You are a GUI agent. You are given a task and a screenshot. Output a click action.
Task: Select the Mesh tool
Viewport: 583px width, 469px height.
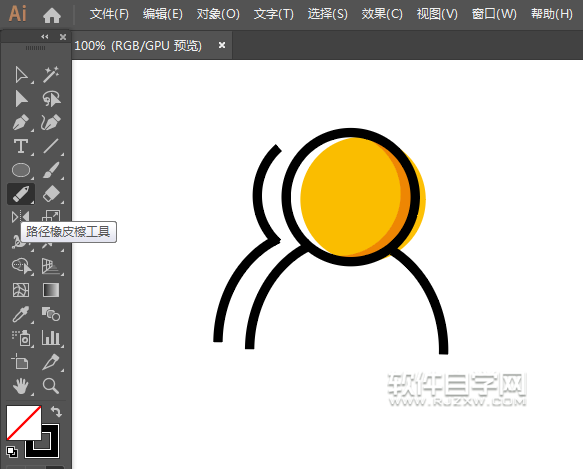pos(21,290)
